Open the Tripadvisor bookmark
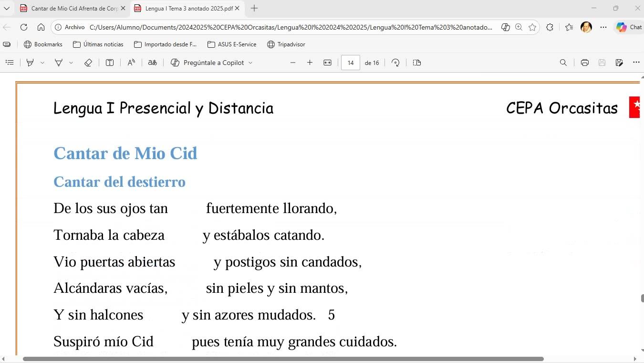The height and width of the screenshot is (363, 644). click(286, 44)
